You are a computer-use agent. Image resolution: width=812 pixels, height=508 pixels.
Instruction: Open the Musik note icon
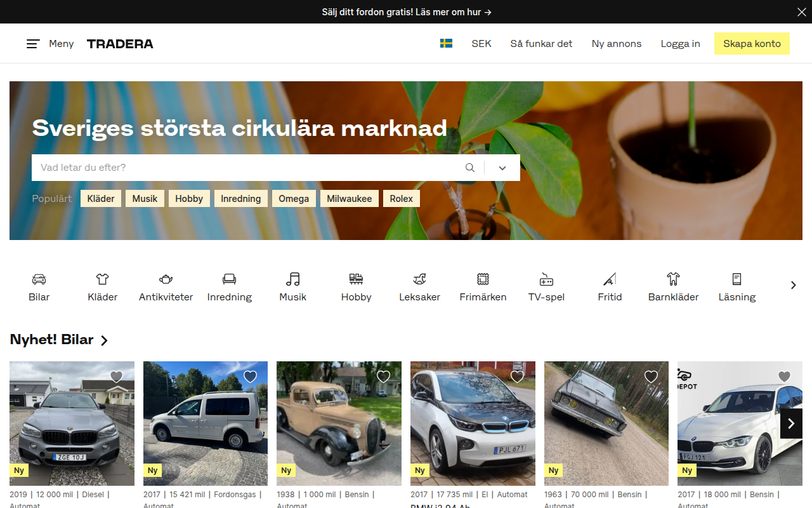[293, 279]
